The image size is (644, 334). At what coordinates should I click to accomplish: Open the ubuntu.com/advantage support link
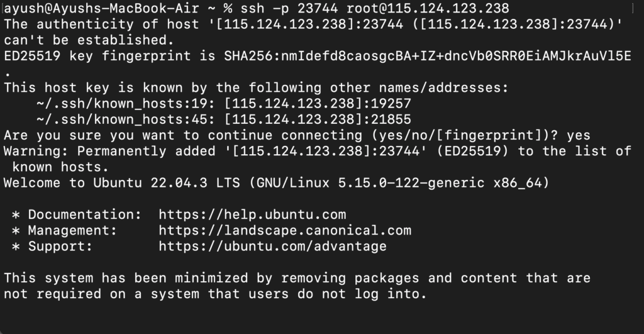[272, 246]
